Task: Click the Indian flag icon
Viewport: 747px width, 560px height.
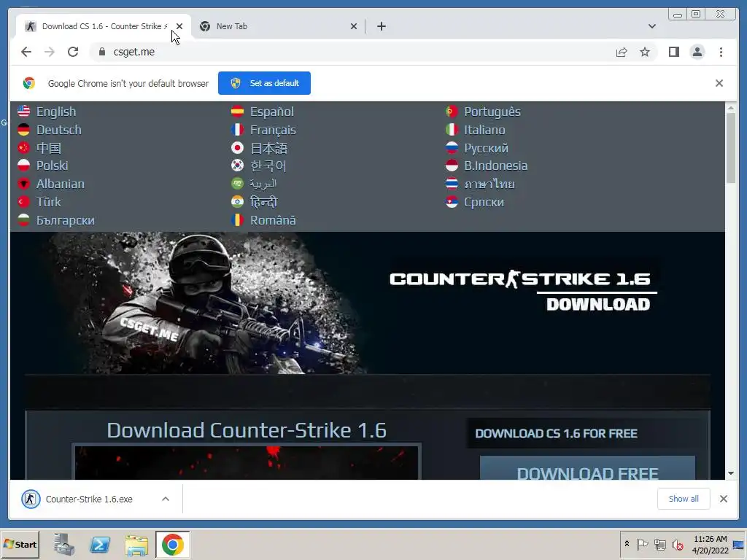Action: pyautogui.click(x=237, y=202)
